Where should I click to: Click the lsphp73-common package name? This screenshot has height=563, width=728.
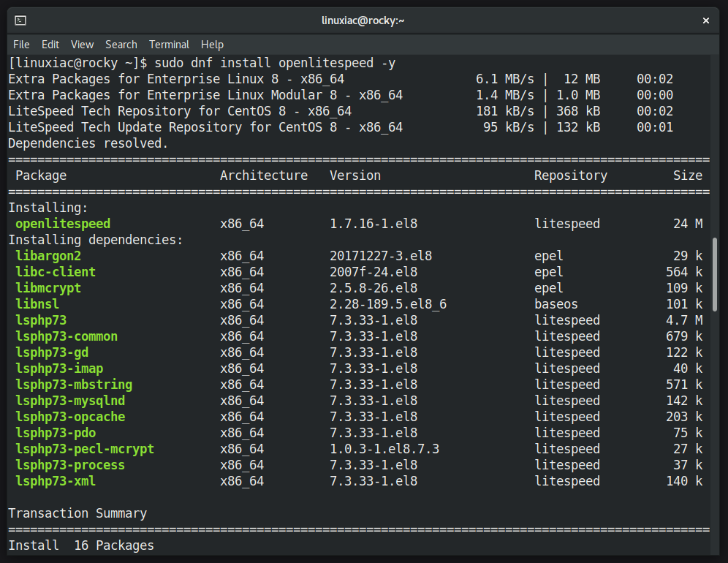click(x=67, y=336)
